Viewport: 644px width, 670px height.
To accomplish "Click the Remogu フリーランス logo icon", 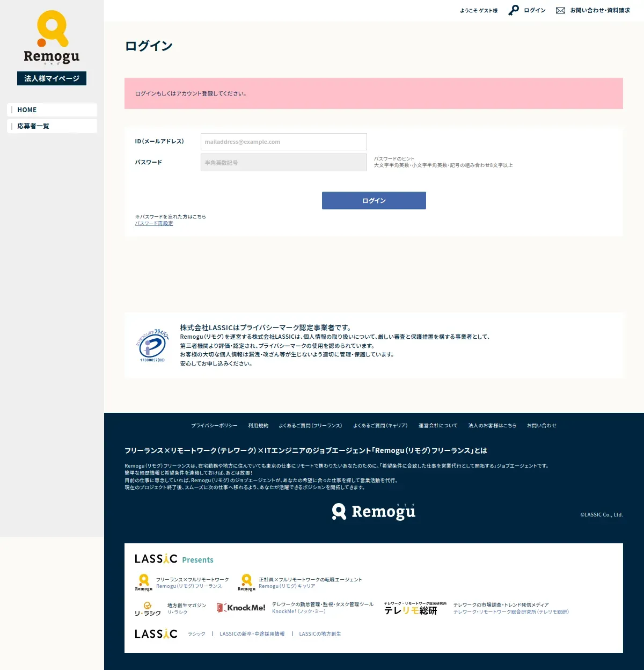I will tap(144, 582).
